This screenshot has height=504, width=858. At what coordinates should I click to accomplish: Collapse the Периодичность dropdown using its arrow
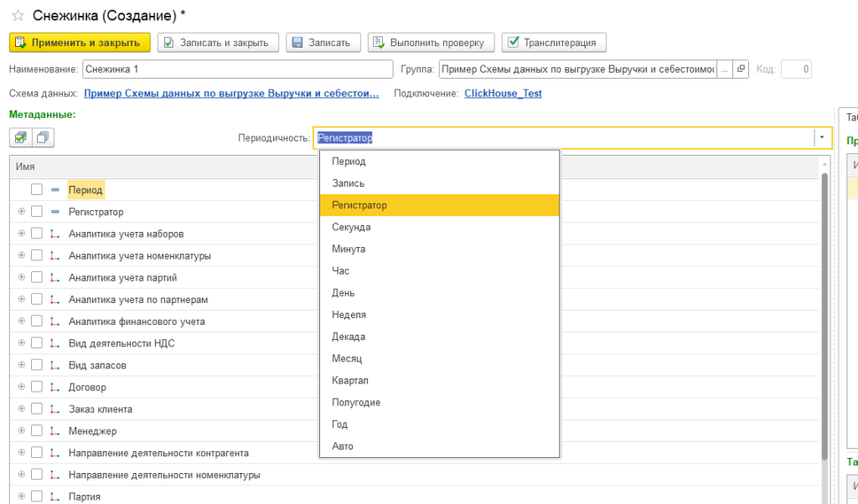point(823,137)
